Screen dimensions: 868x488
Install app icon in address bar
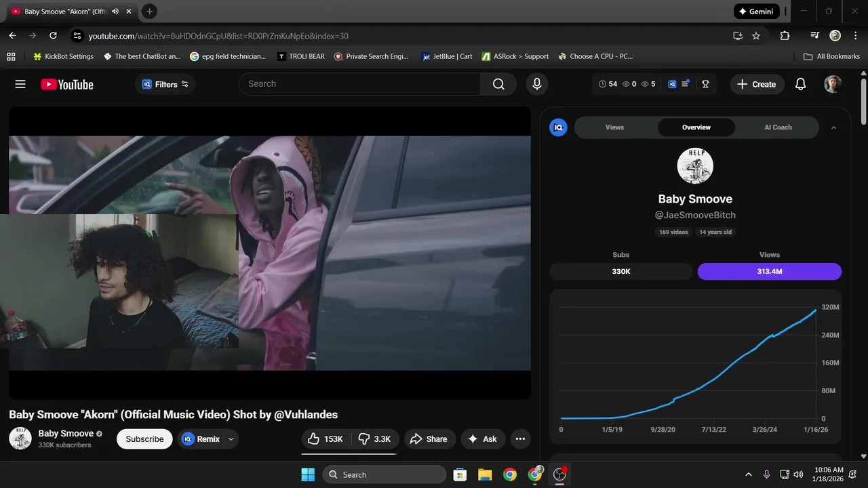pyautogui.click(x=738, y=35)
